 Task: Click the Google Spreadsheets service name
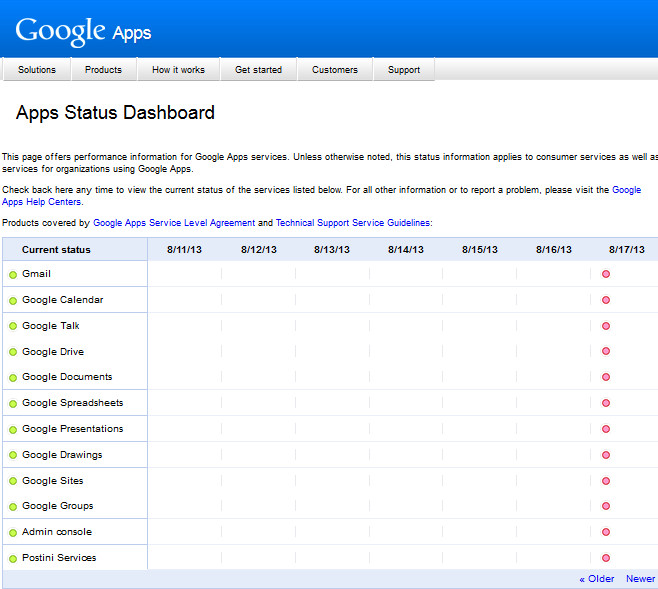click(73, 403)
